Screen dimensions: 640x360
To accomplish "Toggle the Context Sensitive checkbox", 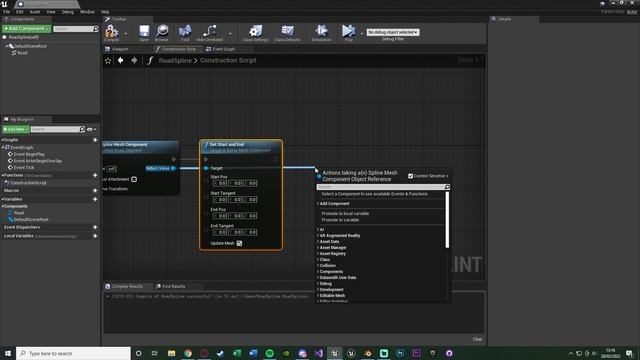I will click(x=411, y=176).
